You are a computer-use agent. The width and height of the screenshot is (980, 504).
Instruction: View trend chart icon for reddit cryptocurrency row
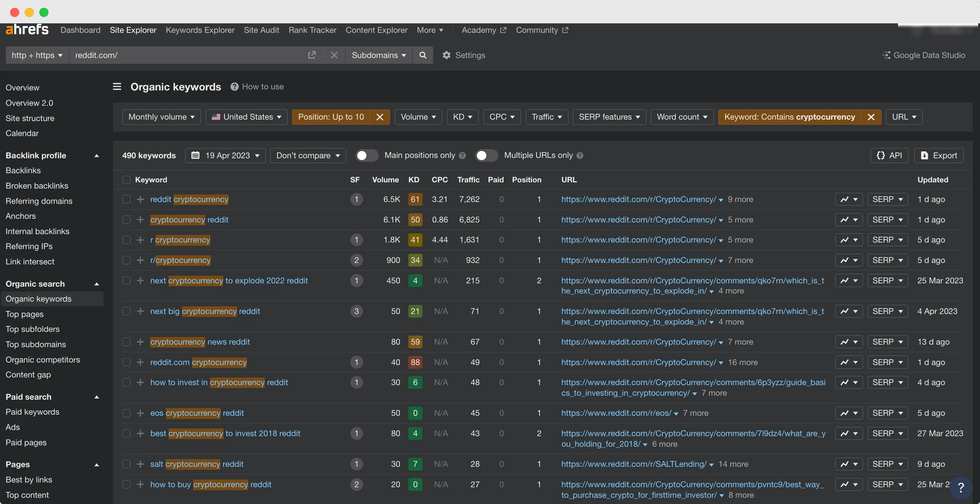pos(845,199)
